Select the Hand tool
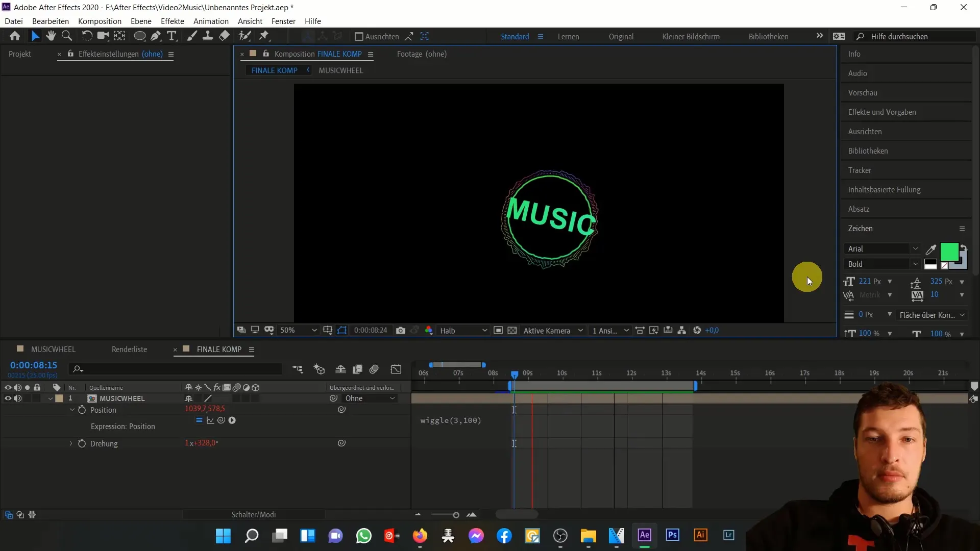 (51, 36)
